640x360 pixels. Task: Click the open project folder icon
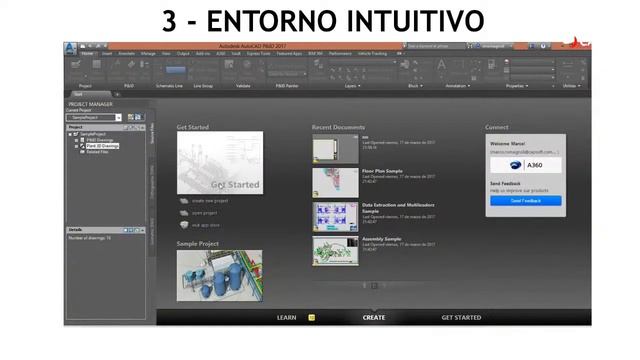pyautogui.click(x=184, y=213)
